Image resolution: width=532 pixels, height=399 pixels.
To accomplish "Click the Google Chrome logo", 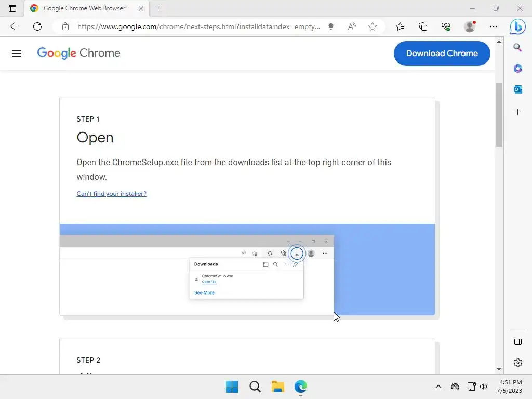I will pyautogui.click(x=79, y=54).
